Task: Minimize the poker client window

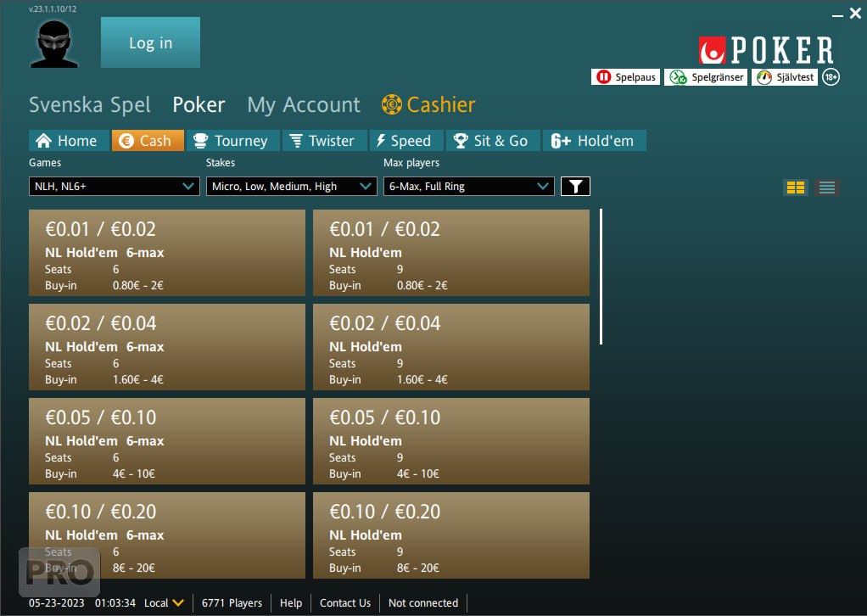Action: point(837,15)
